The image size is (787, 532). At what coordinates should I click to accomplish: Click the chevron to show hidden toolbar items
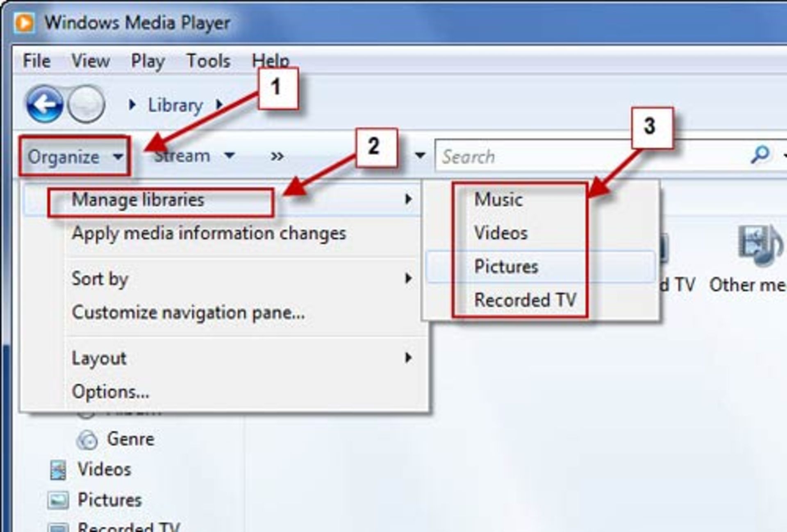(x=277, y=156)
